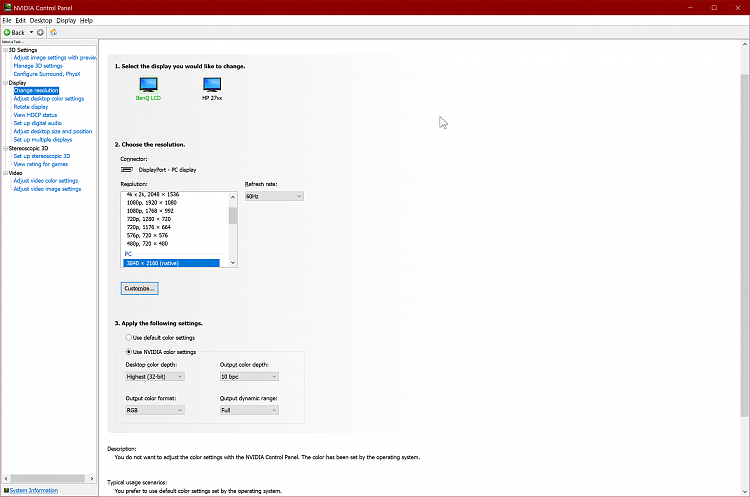Open Adjust video image settings

47,188
